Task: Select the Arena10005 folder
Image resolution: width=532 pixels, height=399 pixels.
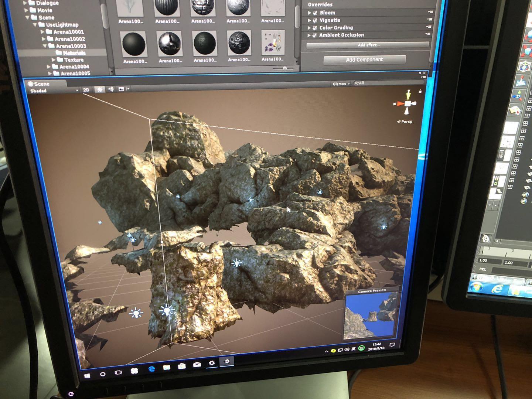Action: (72, 73)
